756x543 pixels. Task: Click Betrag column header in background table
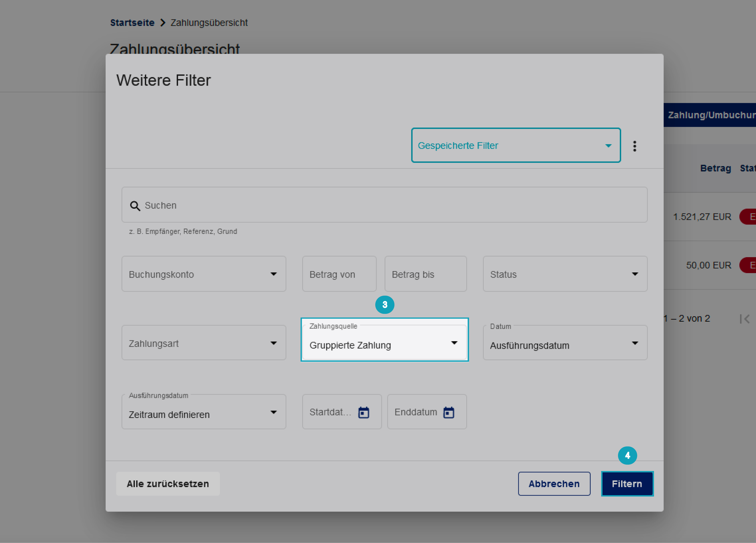[x=715, y=168]
